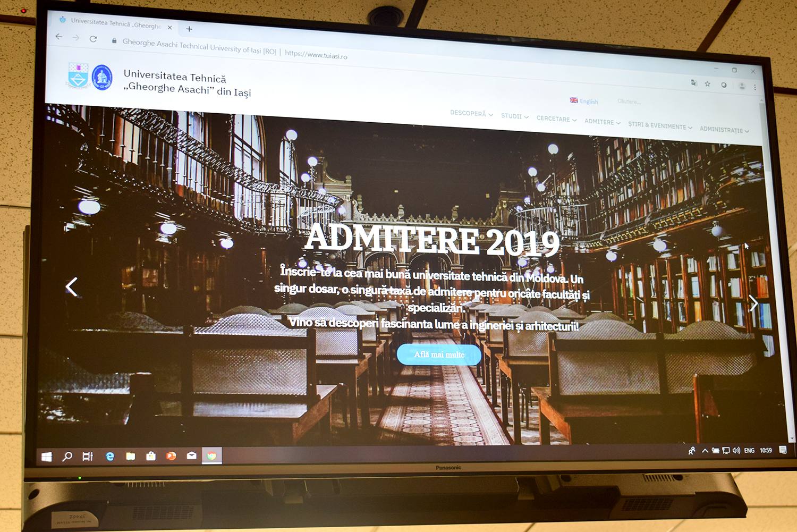Open File Explorer from the taskbar

click(x=130, y=456)
